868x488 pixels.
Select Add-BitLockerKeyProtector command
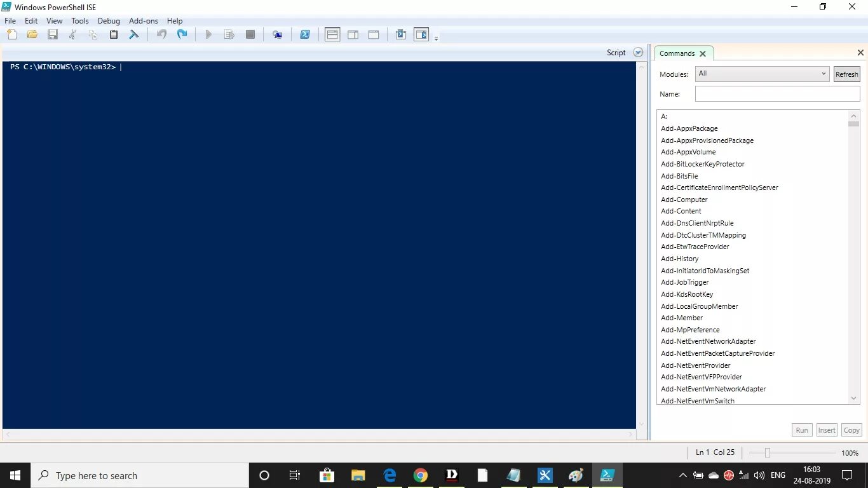click(703, 164)
